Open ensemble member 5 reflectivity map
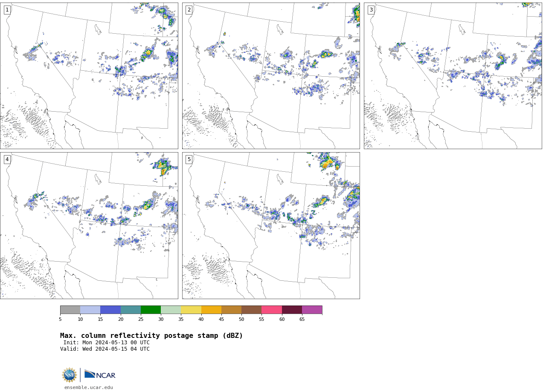546x392 pixels. pos(271,225)
